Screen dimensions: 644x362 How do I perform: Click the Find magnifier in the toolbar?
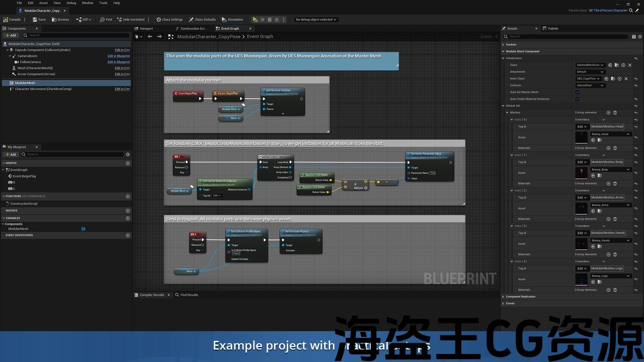point(103,20)
